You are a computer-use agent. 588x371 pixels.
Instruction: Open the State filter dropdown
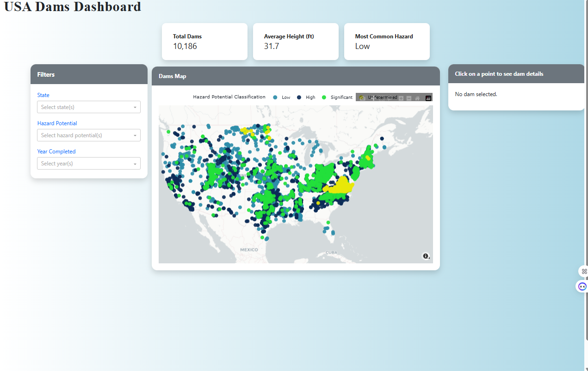pos(89,107)
